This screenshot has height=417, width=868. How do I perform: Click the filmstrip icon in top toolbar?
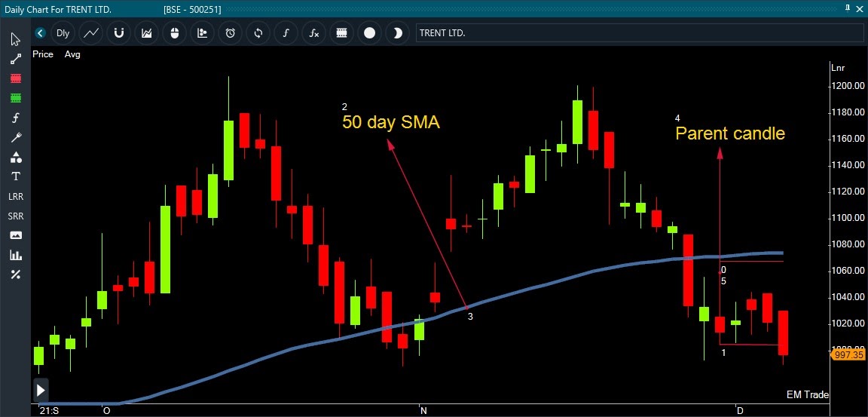(x=341, y=33)
